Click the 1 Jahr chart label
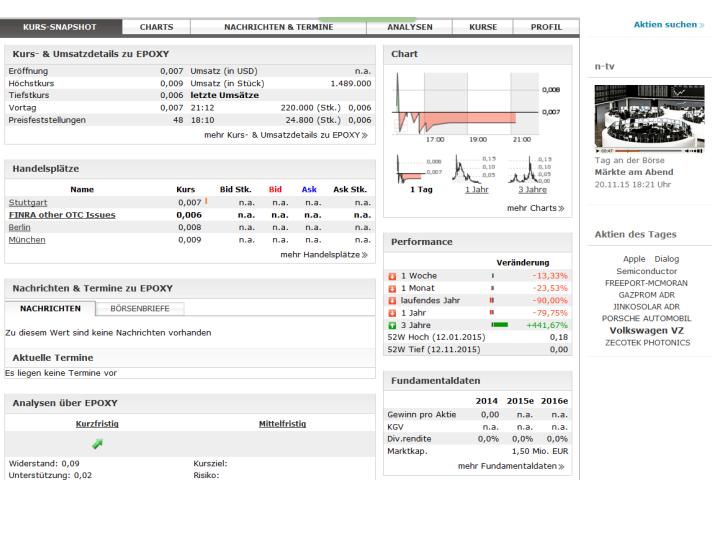Screen dimensions: 720x540 (x=477, y=190)
